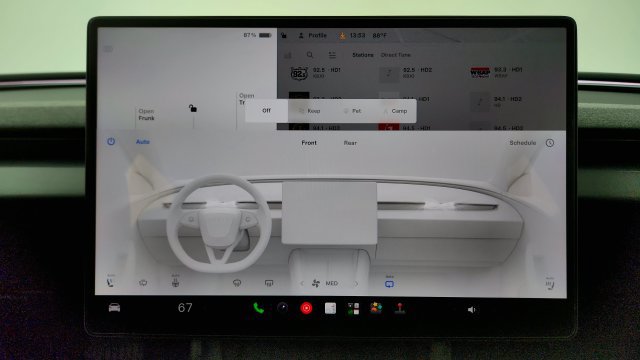640x360 pixels.
Task: Open the red radio app icon
Action: [306, 308]
